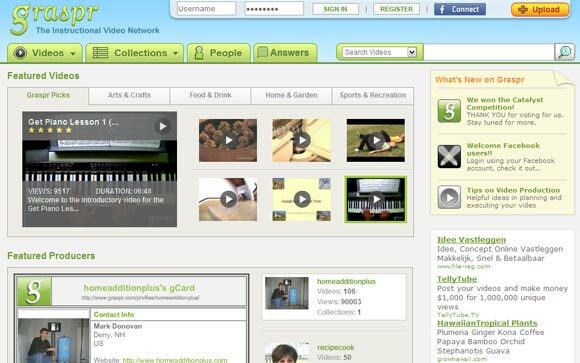The image size is (580, 363).
Task: Open the TellyTube ad link
Action: click(x=457, y=279)
